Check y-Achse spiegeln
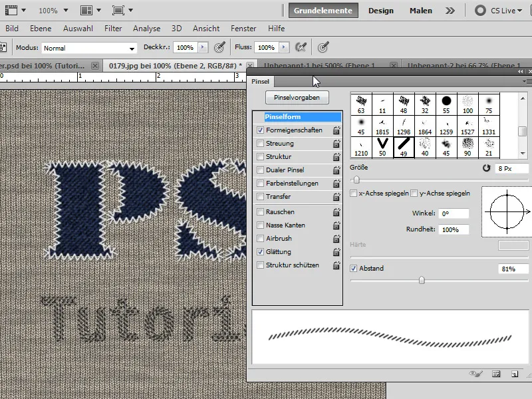Screen dimensions: 532x399 click(x=414, y=194)
